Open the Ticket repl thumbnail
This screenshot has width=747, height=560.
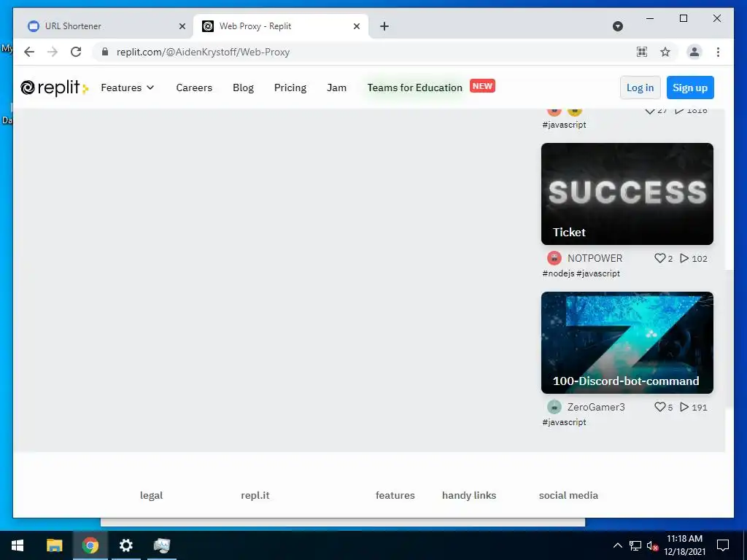click(x=627, y=194)
